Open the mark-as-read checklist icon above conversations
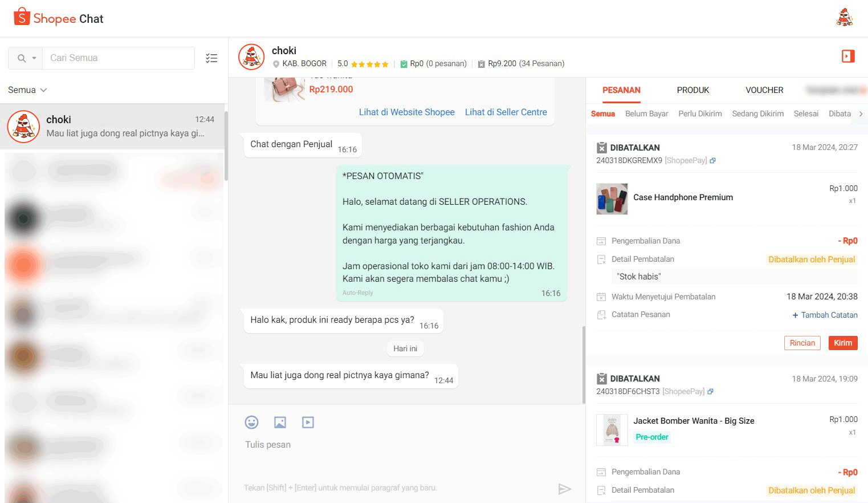 (x=211, y=58)
